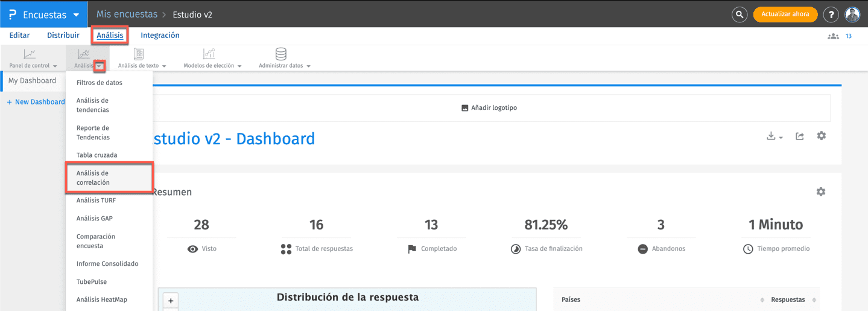Sort by the Respuestas column header
This screenshot has width=868, height=311.
pos(788,300)
